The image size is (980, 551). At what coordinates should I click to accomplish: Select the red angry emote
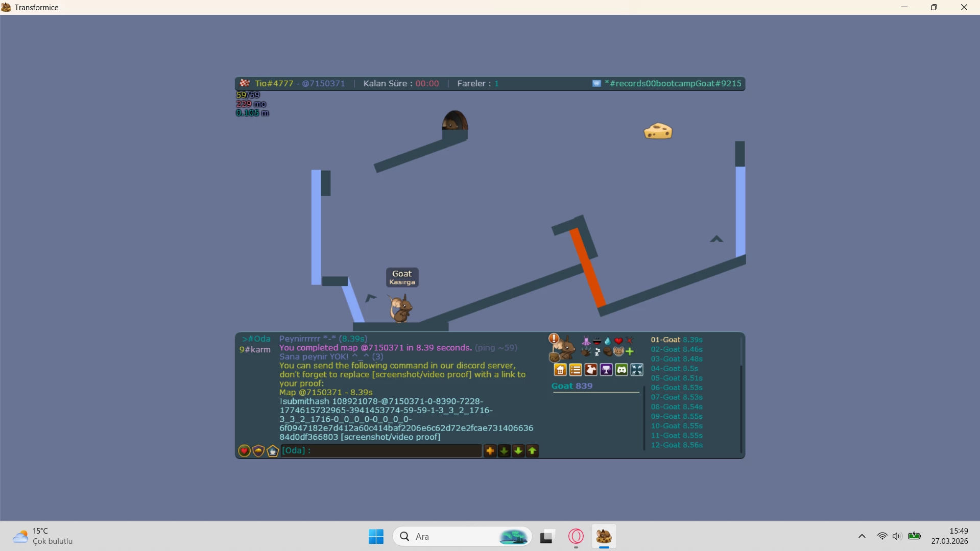click(x=629, y=341)
